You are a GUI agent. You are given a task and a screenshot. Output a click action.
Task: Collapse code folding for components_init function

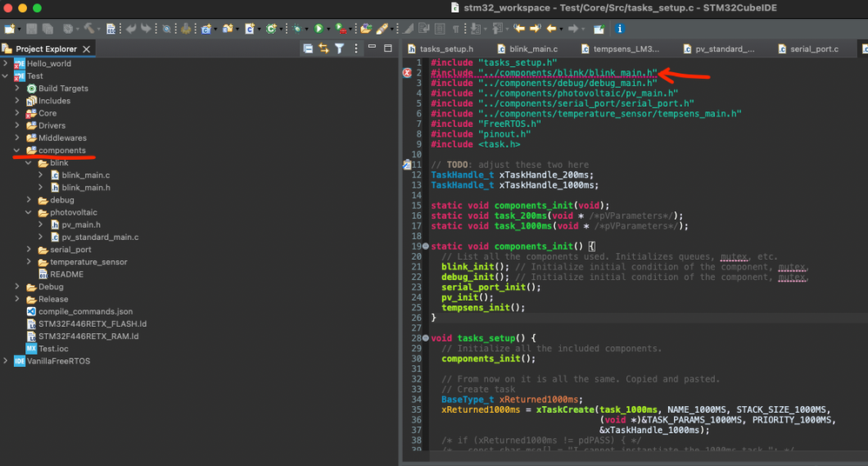[424, 246]
